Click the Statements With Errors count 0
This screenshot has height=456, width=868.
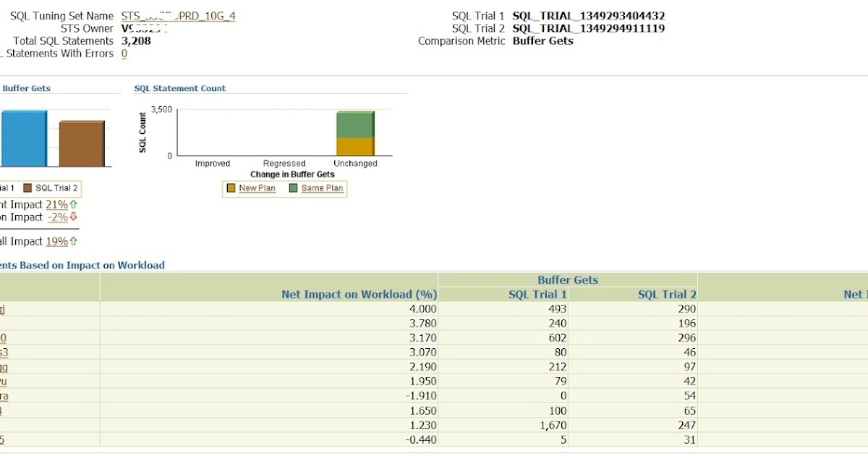point(124,54)
